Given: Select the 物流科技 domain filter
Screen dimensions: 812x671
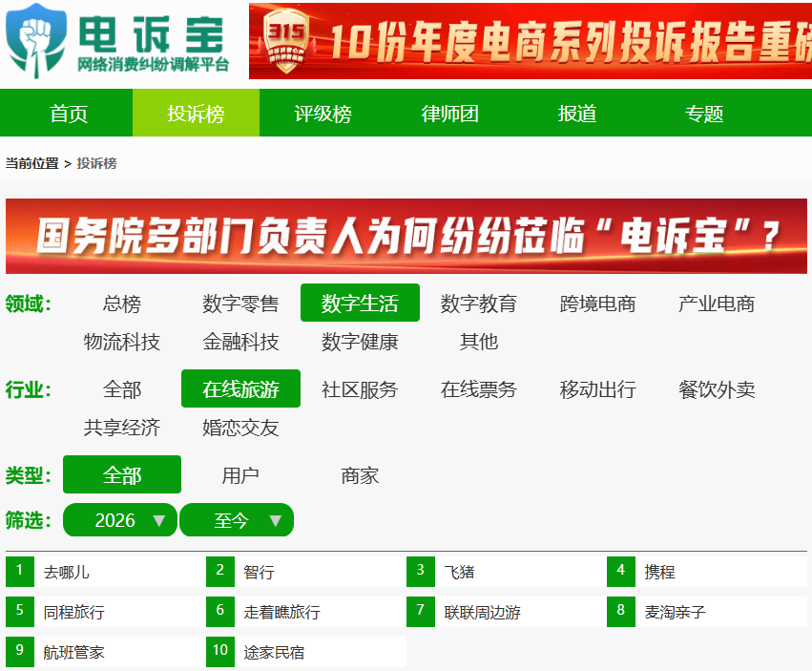Looking at the screenshot, I should coord(122,342).
